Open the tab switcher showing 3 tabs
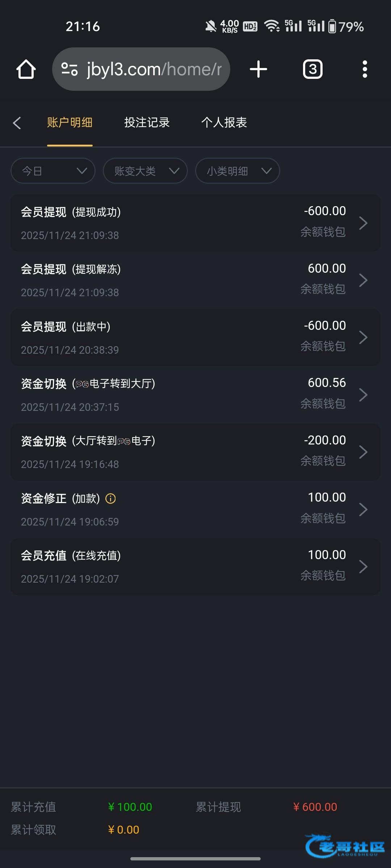391x868 pixels. [x=312, y=69]
